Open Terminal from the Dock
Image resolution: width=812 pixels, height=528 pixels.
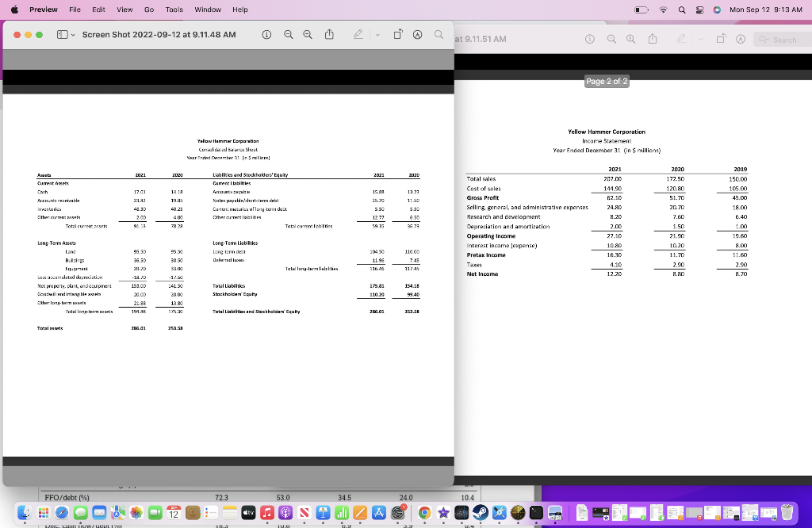536,512
